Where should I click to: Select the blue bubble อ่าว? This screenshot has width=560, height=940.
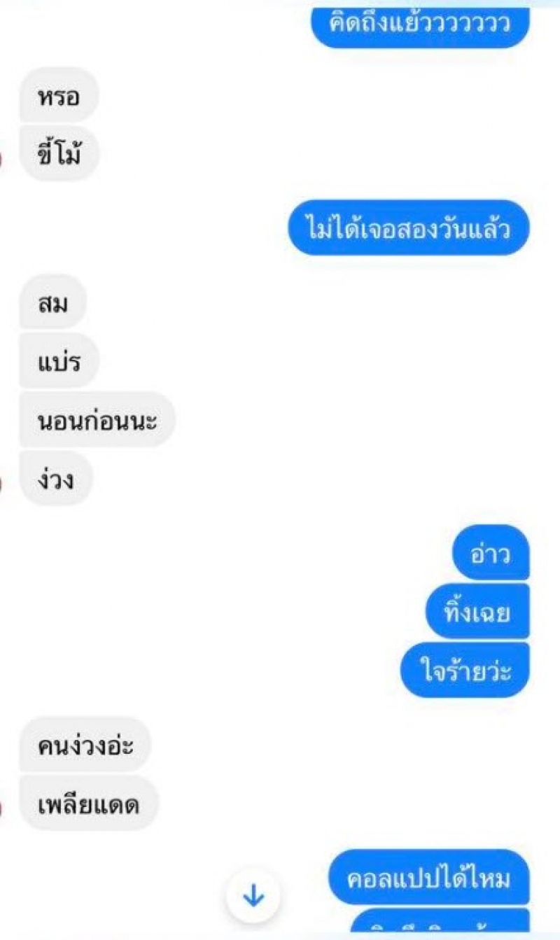[x=491, y=553]
